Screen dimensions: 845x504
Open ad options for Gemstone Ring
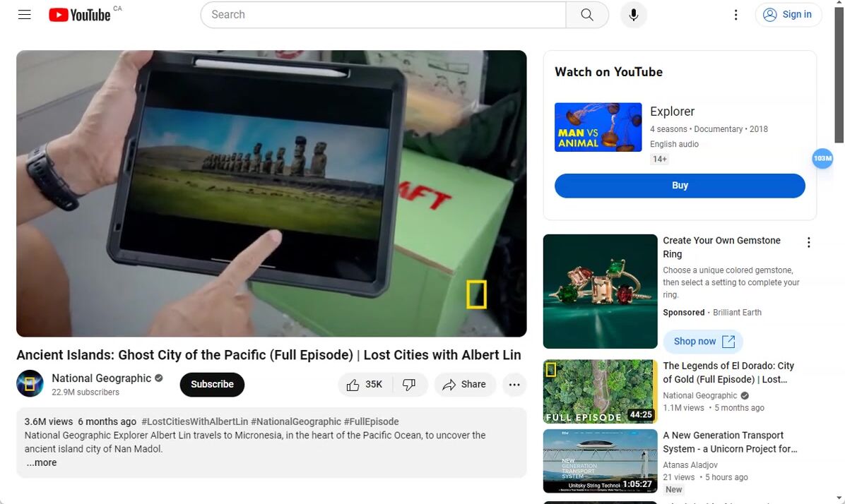[808, 242]
